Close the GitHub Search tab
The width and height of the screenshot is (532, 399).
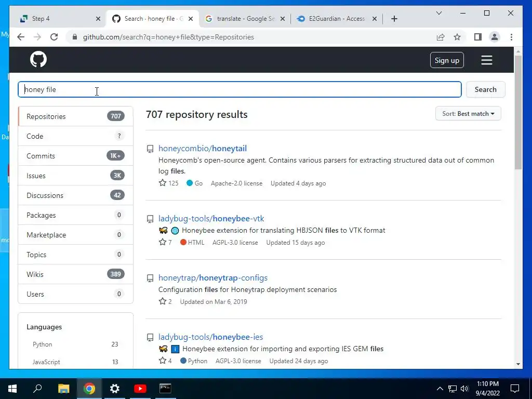click(x=191, y=19)
